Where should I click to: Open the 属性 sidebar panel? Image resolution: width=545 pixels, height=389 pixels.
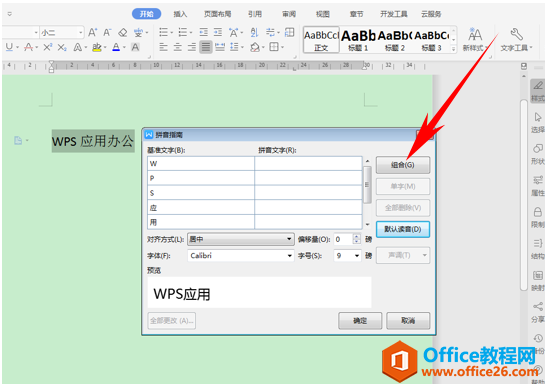click(x=537, y=186)
